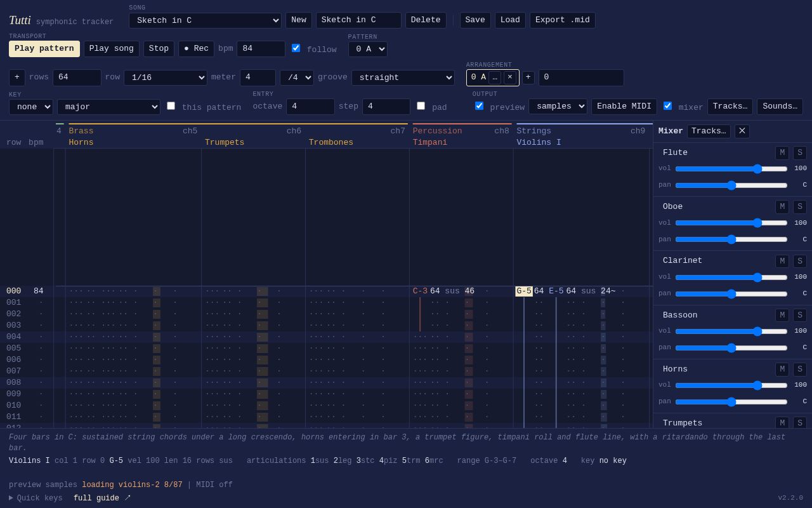
Task: Select the Timpani track header
Action: (x=430, y=142)
